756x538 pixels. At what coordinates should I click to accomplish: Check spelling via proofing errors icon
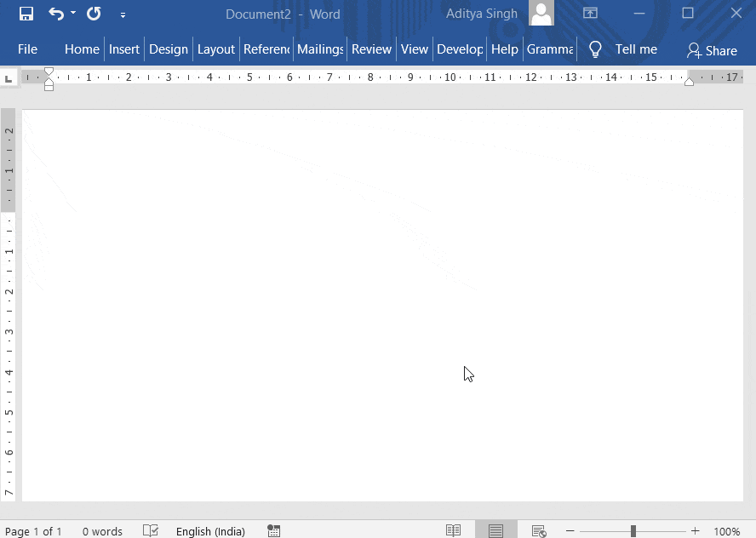150,530
